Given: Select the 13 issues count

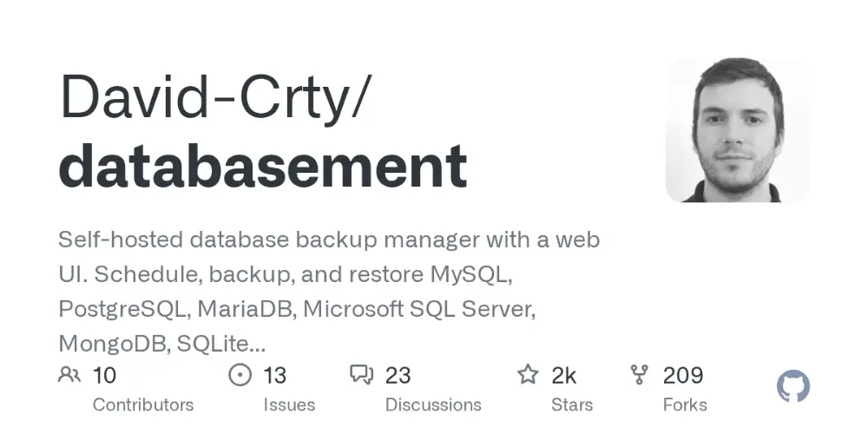Looking at the screenshot, I should tap(274, 375).
